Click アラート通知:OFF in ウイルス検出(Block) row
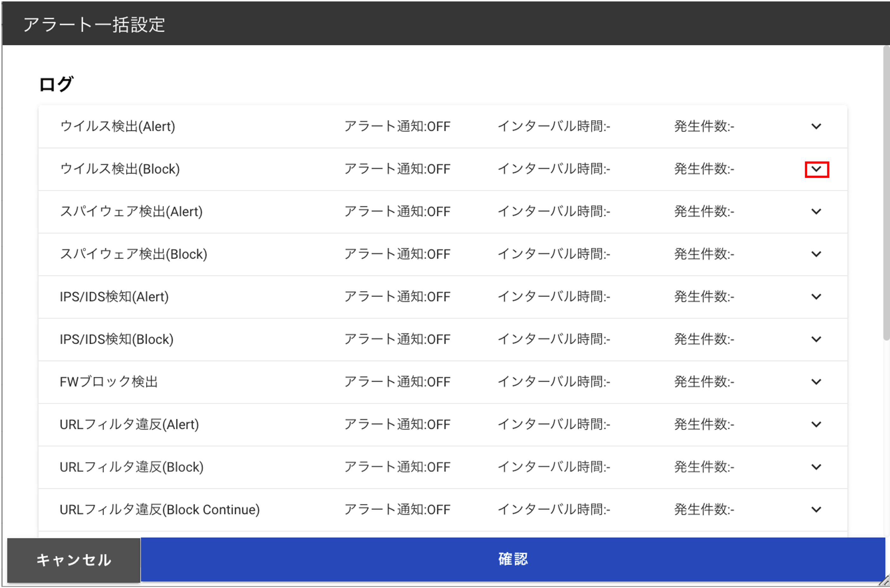 pos(397,169)
